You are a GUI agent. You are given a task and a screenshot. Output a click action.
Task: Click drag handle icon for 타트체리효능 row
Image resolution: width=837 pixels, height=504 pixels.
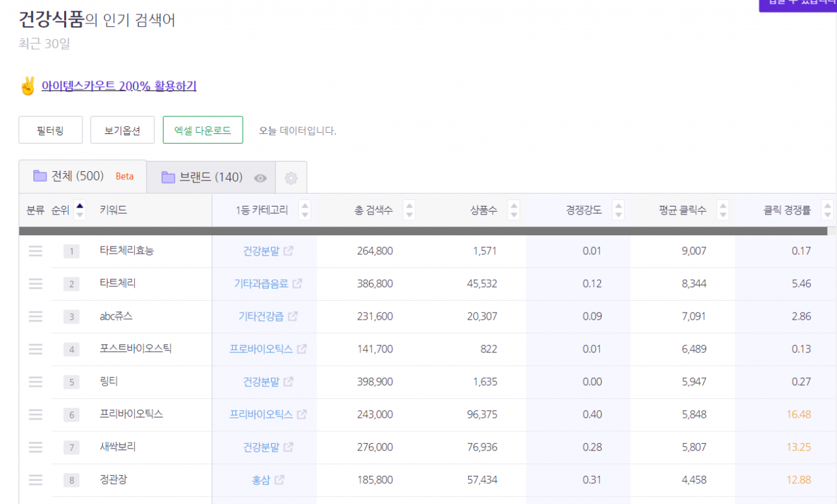point(35,251)
